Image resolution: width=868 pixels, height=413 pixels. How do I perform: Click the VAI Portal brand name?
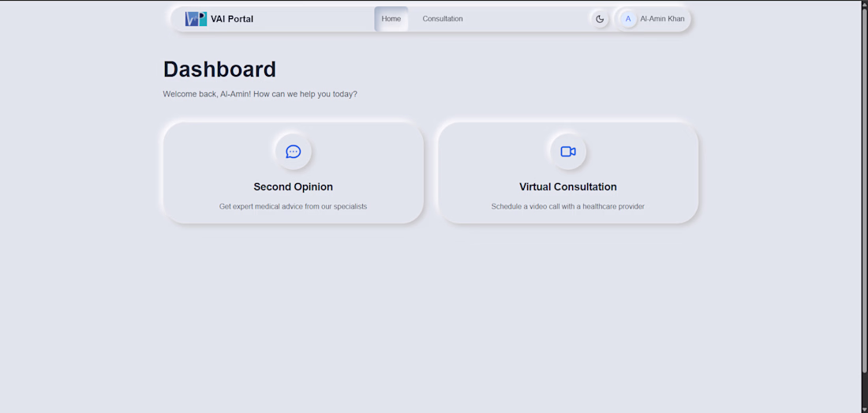pos(232,19)
